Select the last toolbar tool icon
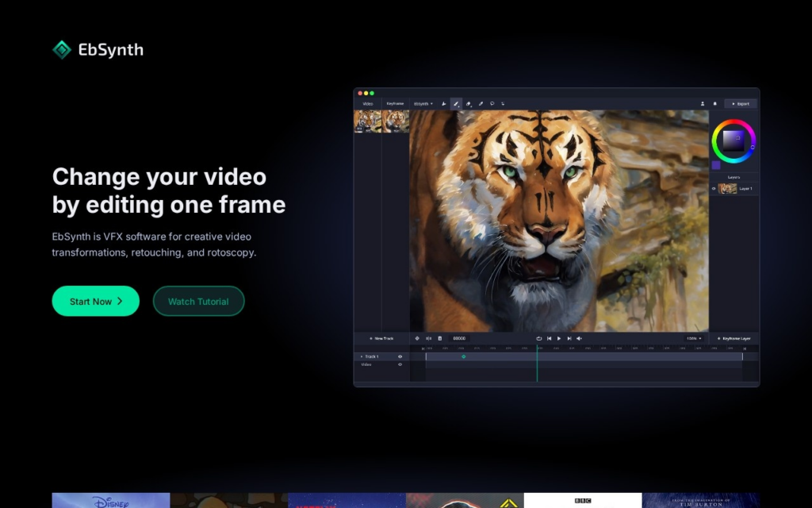This screenshot has height=508, width=812. [503, 104]
